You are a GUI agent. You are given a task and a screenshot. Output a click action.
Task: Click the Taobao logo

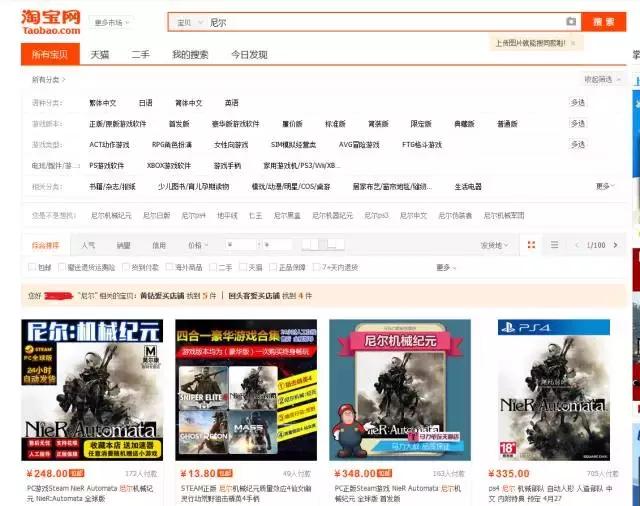[x=51, y=22]
